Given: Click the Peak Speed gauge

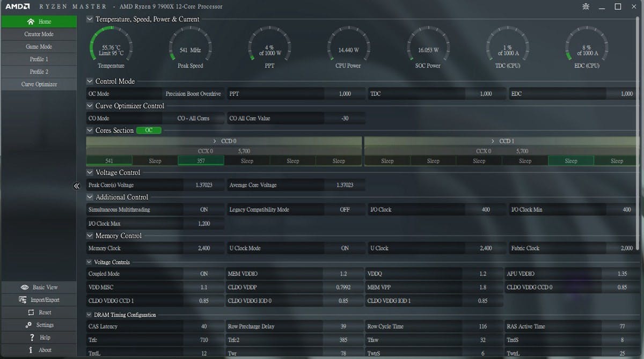Looking at the screenshot, I should [191, 47].
